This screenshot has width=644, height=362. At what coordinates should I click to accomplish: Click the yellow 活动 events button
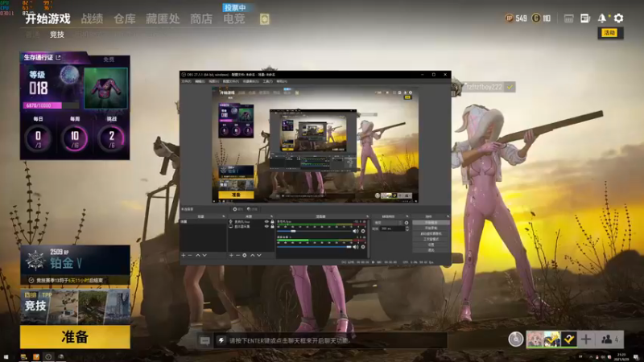(x=610, y=33)
